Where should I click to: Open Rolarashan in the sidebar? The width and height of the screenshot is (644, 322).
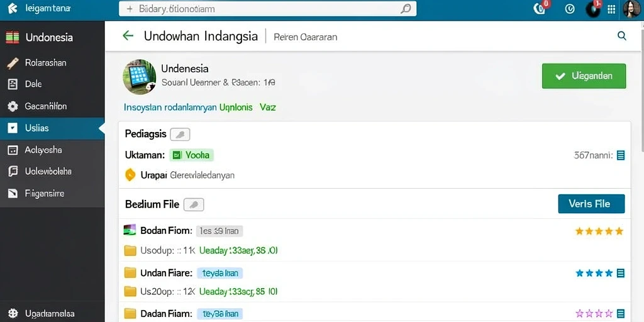(52, 63)
